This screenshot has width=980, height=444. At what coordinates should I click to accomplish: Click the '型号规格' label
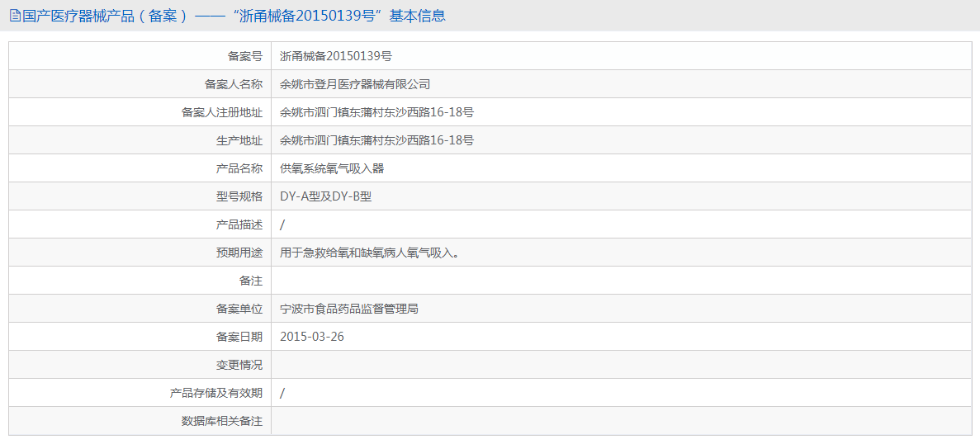coord(239,196)
